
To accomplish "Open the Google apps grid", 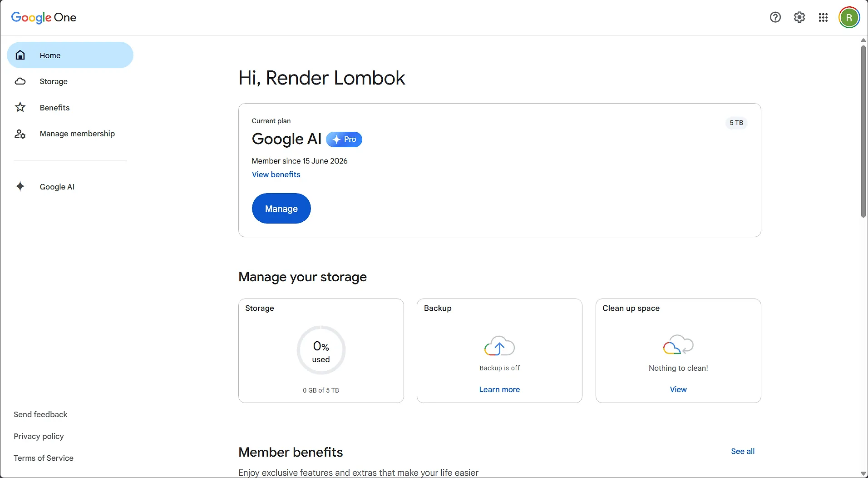I will (x=823, y=17).
